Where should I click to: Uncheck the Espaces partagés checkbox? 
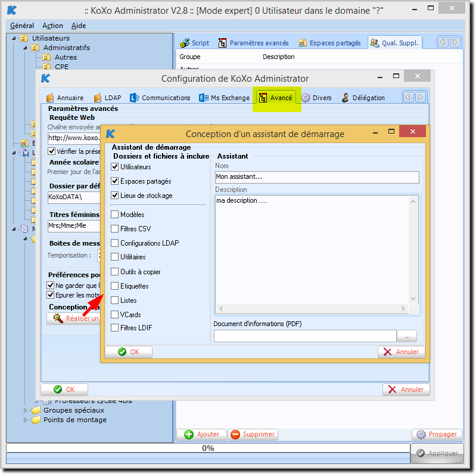(115, 181)
